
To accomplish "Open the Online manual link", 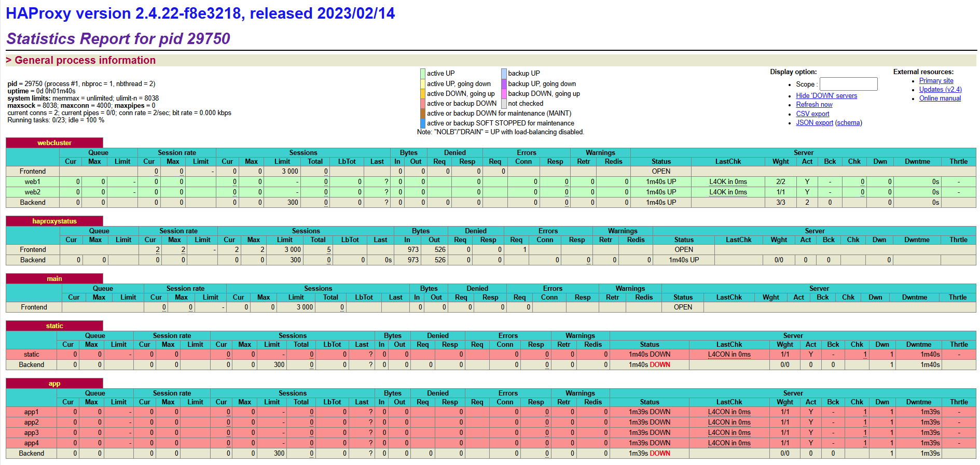I will pyautogui.click(x=940, y=98).
